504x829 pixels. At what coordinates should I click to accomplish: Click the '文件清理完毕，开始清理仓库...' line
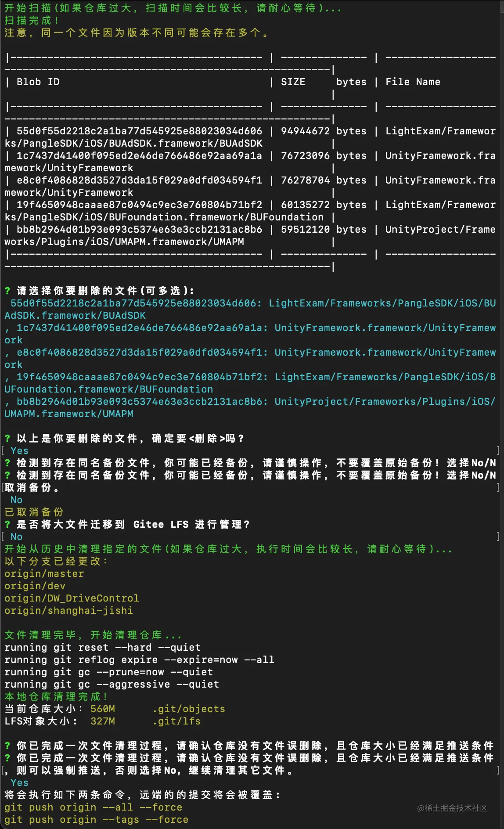(x=93, y=635)
